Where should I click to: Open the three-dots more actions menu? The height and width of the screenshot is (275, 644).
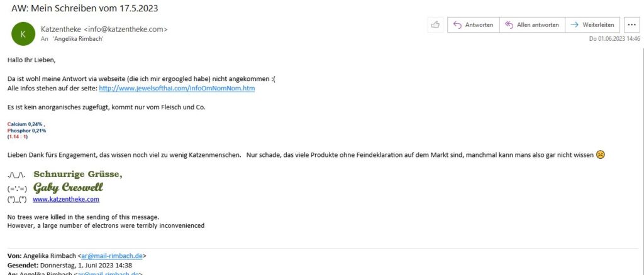(x=631, y=25)
